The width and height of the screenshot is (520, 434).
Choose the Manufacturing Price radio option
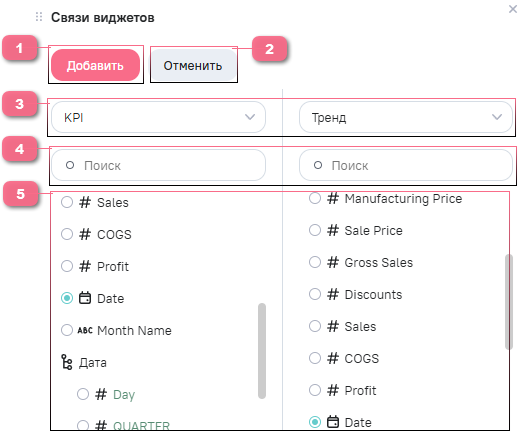pos(315,198)
